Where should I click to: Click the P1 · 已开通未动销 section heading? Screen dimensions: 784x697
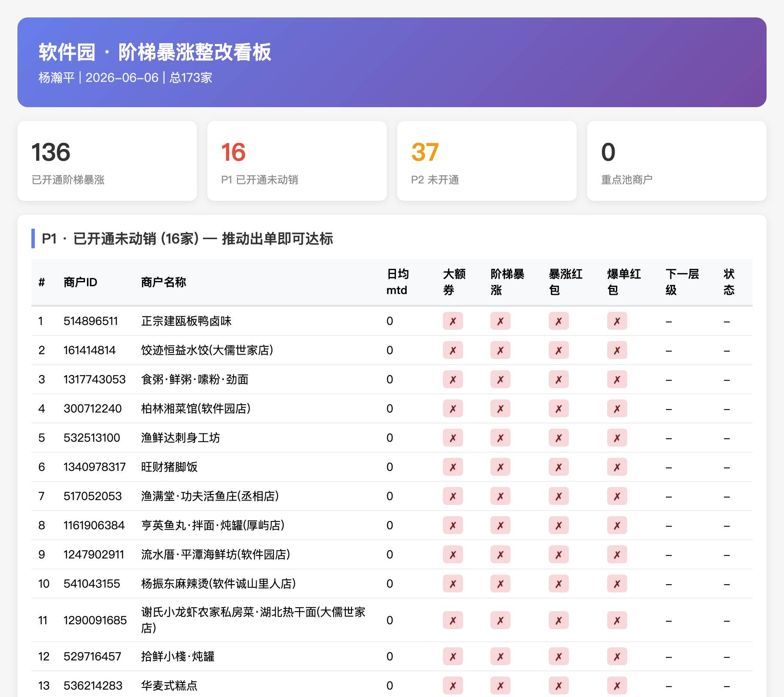187,239
